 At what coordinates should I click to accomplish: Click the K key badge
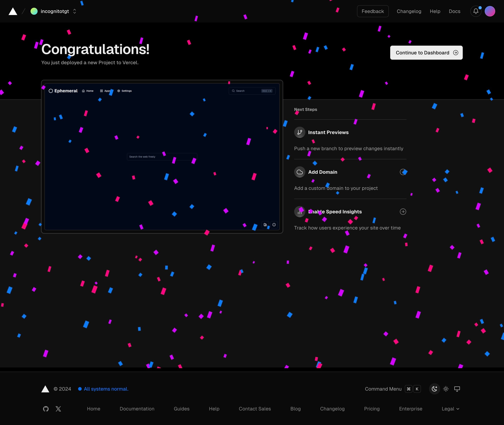coord(417,389)
